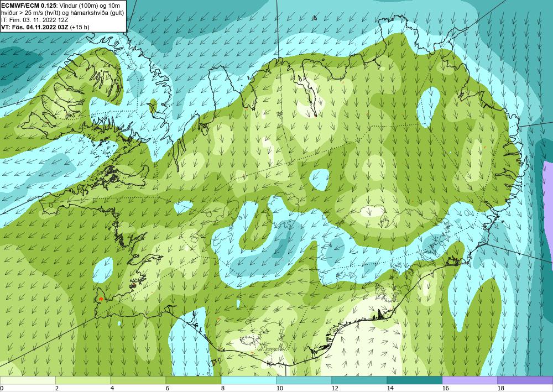Click the 16–18 m/s light purple swatch
Viewport: 553px width, 392px height.
click(469, 380)
